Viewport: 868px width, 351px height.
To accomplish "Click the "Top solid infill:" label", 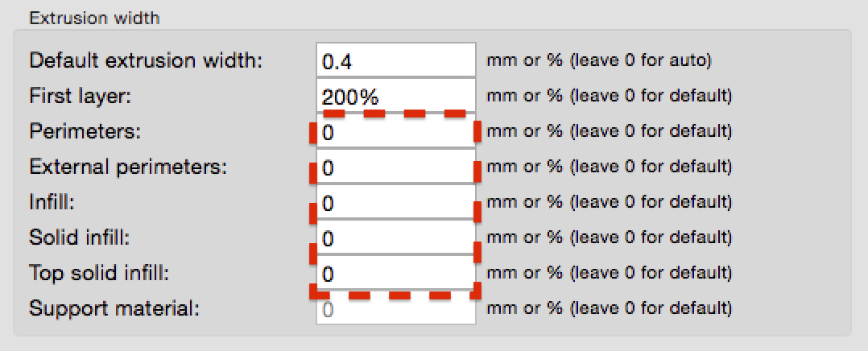I will pos(99,274).
